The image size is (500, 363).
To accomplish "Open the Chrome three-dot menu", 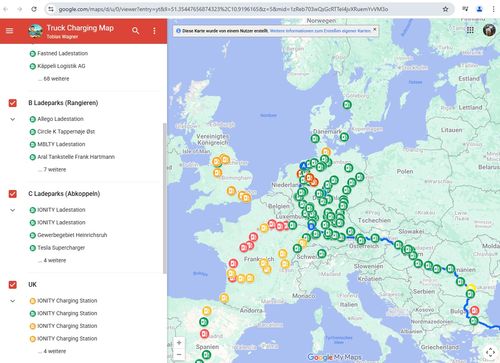I will point(493,9).
